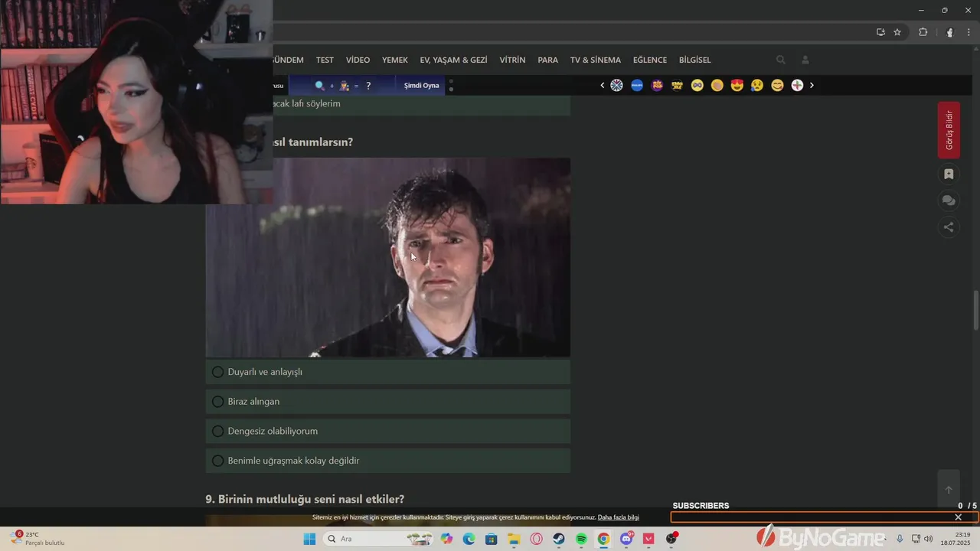Open File Explorer from the taskbar
The width and height of the screenshot is (980, 551).
(514, 539)
